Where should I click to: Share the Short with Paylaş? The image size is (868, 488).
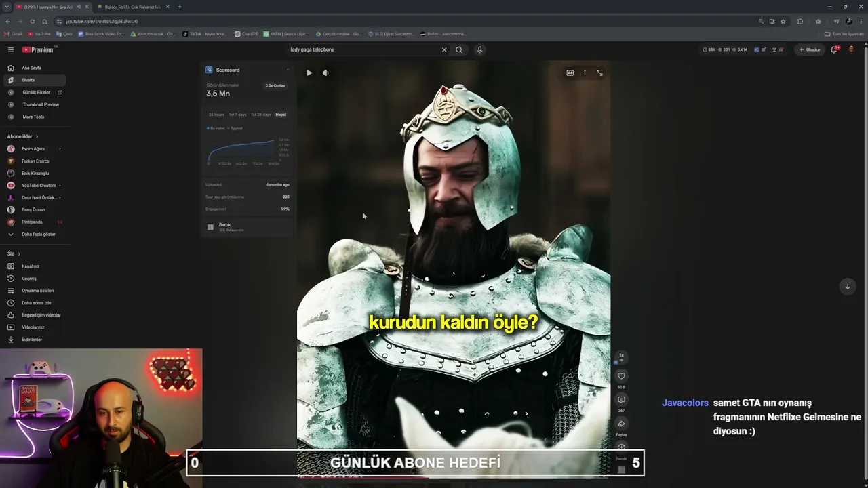click(x=621, y=424)
